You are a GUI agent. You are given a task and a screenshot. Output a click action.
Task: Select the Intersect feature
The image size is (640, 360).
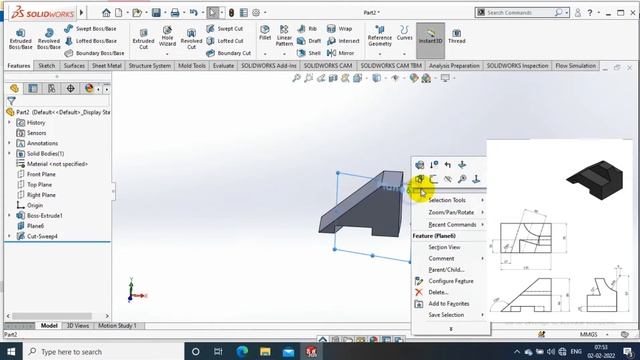(x=343, y=41)
